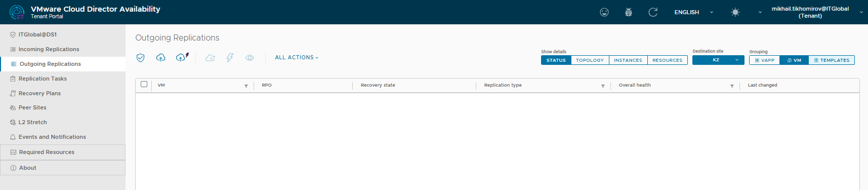Open the About page

coord(63,168)
